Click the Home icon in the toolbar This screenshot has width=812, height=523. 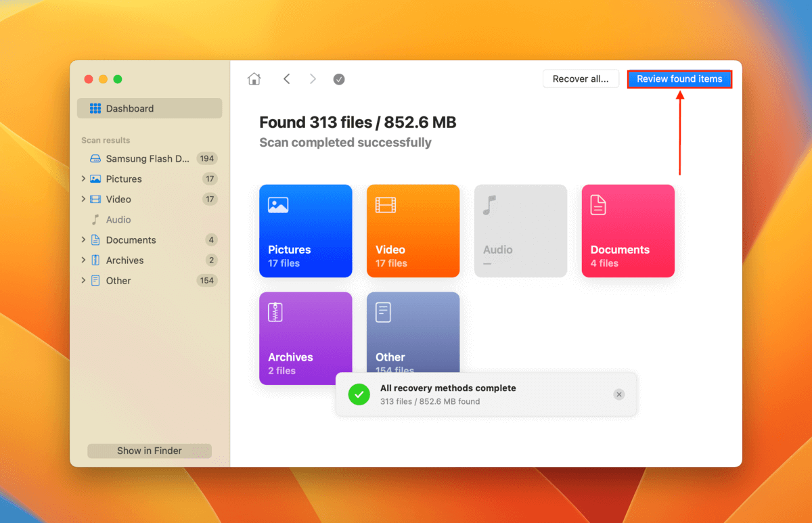pyautogui.click(x=254, y=79)
